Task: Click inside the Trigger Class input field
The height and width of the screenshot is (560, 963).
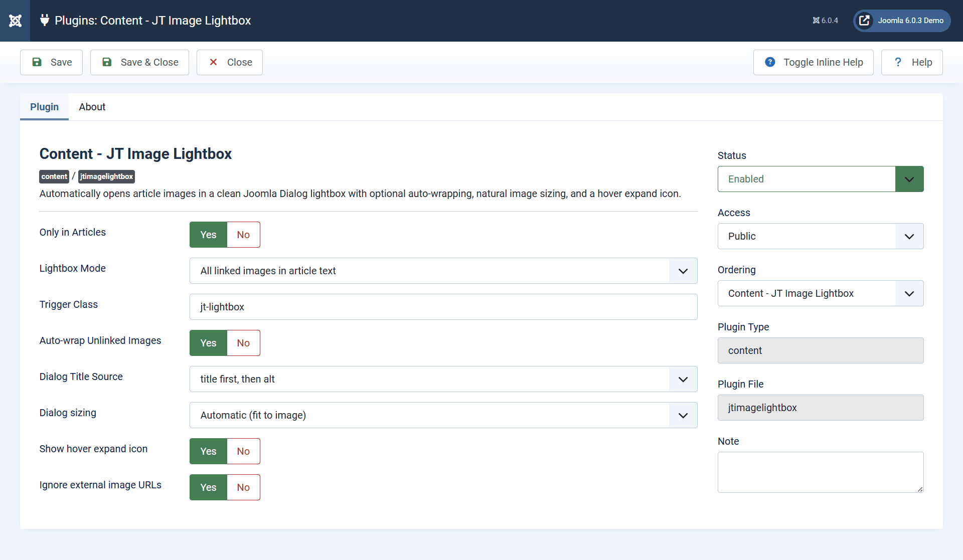Action: 443,307
